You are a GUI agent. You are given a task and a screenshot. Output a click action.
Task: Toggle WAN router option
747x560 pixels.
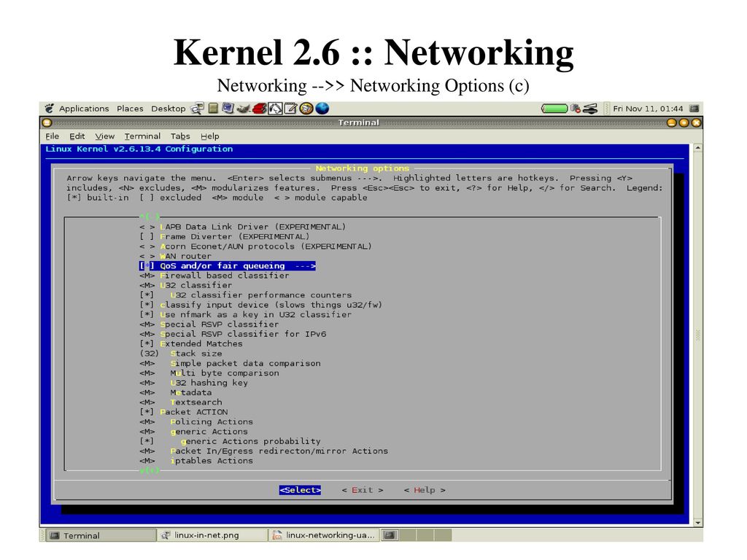click(175, 256)
